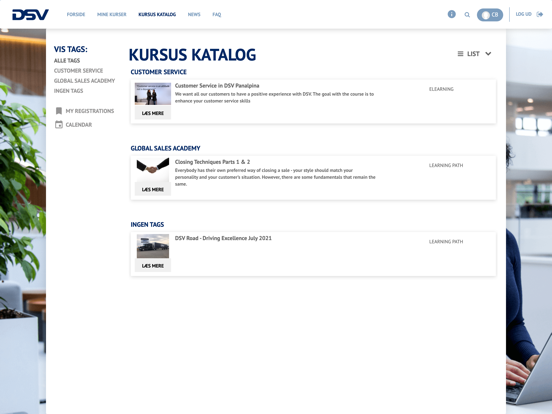The image size is (552, 414).
Task: Expand the List view dropdown chevron
Action: (488, 54)
